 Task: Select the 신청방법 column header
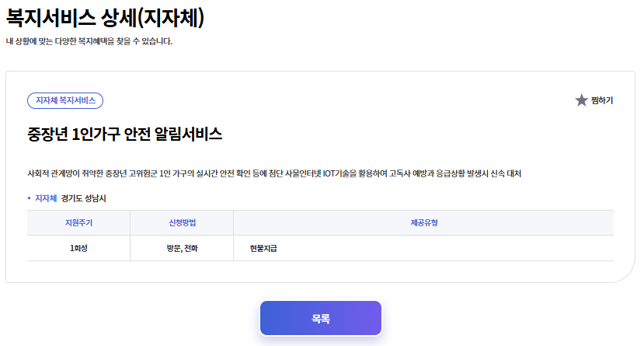point(182,223)
